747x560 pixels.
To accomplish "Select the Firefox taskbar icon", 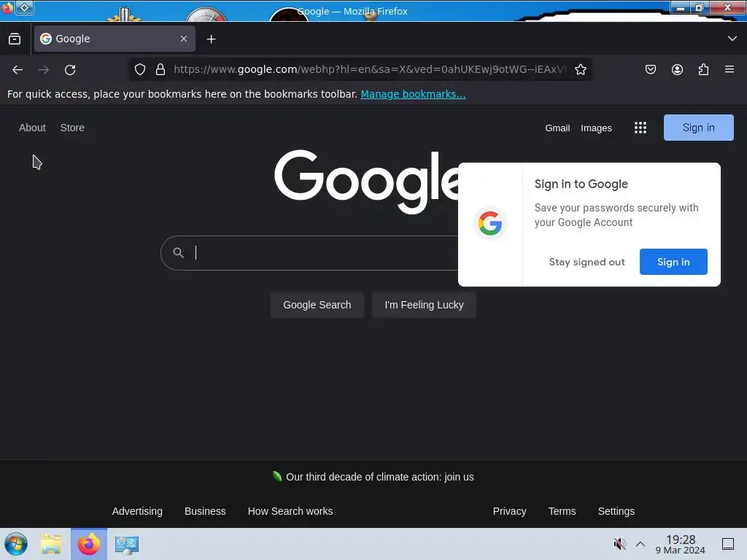I will 88,544.
